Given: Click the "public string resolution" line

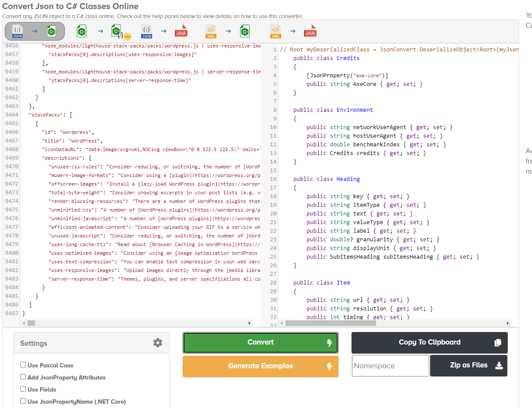Looking at the screenshot, I should (x=370, y=308).
